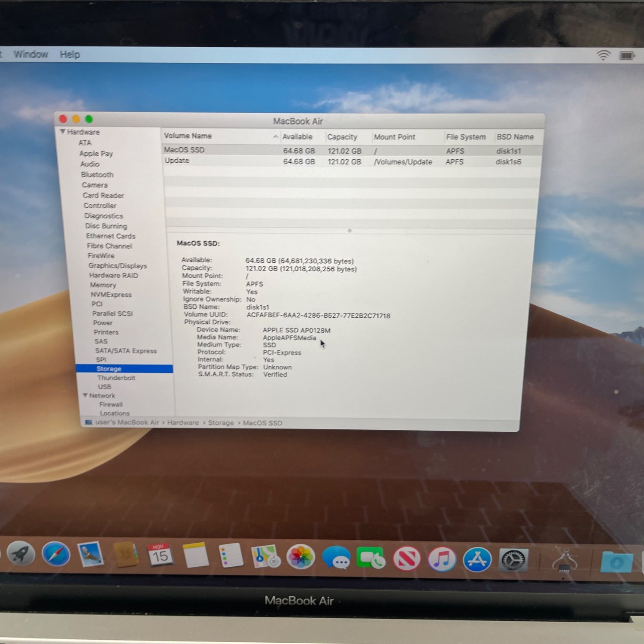The width and height of the screenshot is (644, 644).
Task: Select Memory in the hardware list
Action: click(x=103, y=285)
